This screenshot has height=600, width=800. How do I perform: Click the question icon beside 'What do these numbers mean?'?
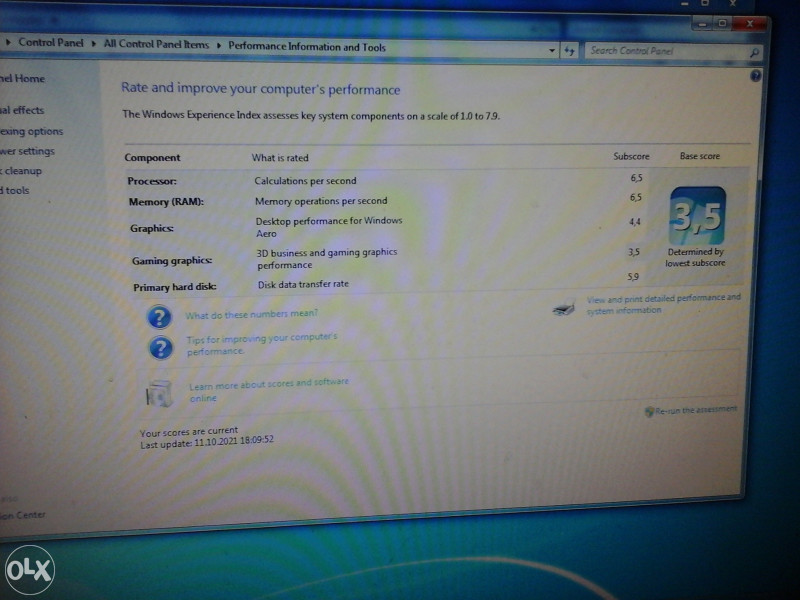159,317
